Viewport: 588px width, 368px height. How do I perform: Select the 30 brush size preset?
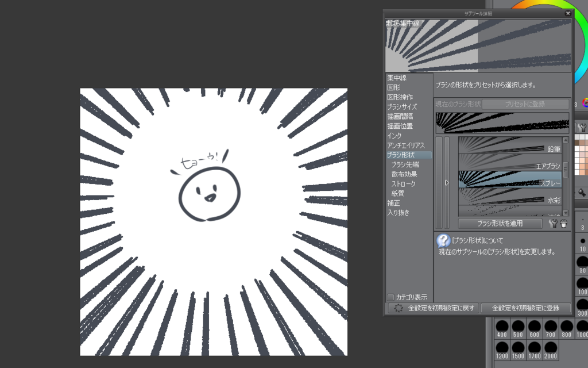pos(582,264)
